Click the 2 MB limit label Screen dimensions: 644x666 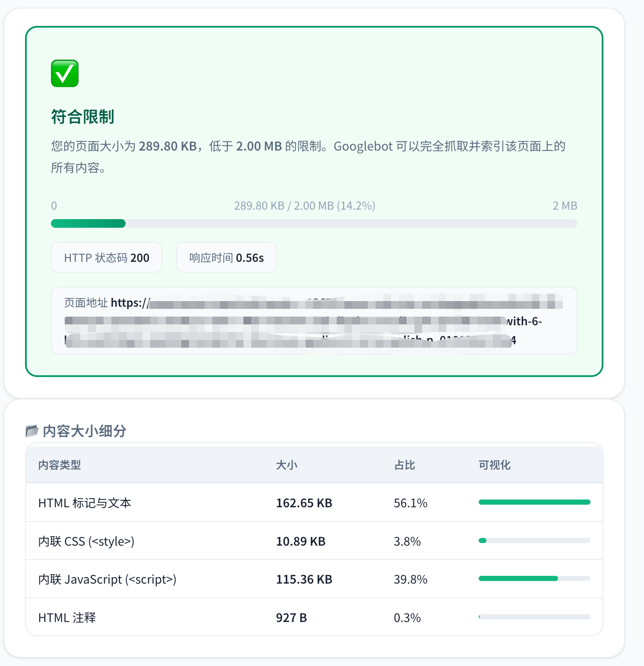coord(565,206)
